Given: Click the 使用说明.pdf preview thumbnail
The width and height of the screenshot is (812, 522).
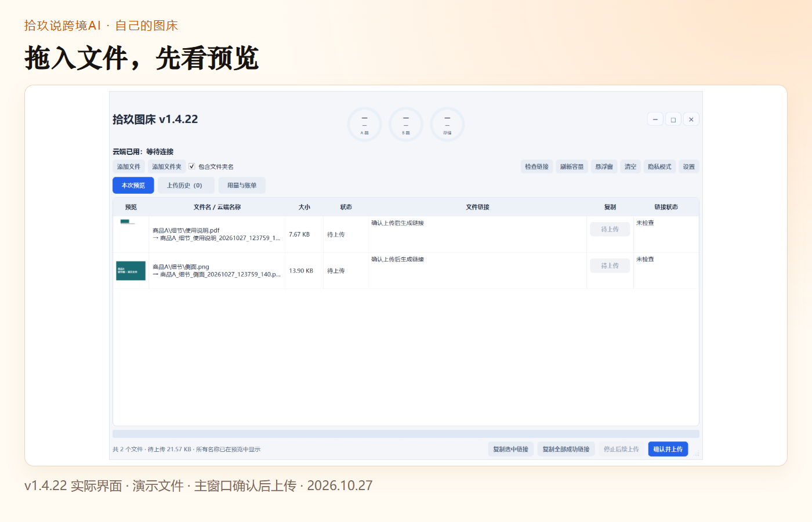Looking at the screenshot, I should click(128, 222).
